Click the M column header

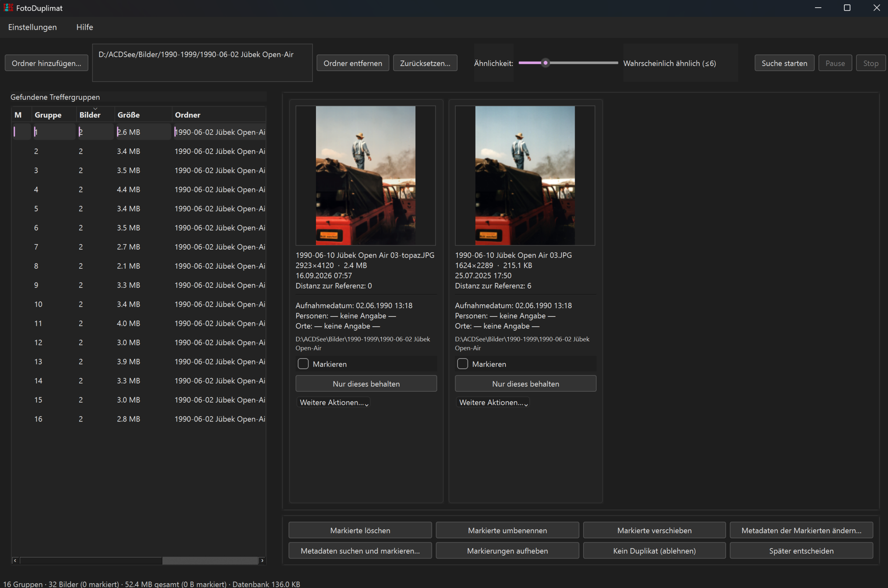click(22, 114)
